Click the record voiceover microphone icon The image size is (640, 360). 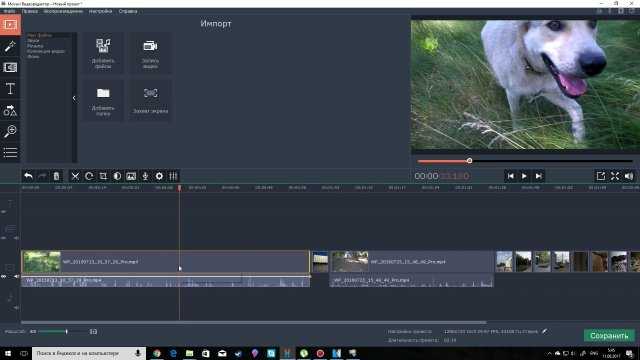pos(145,176)
